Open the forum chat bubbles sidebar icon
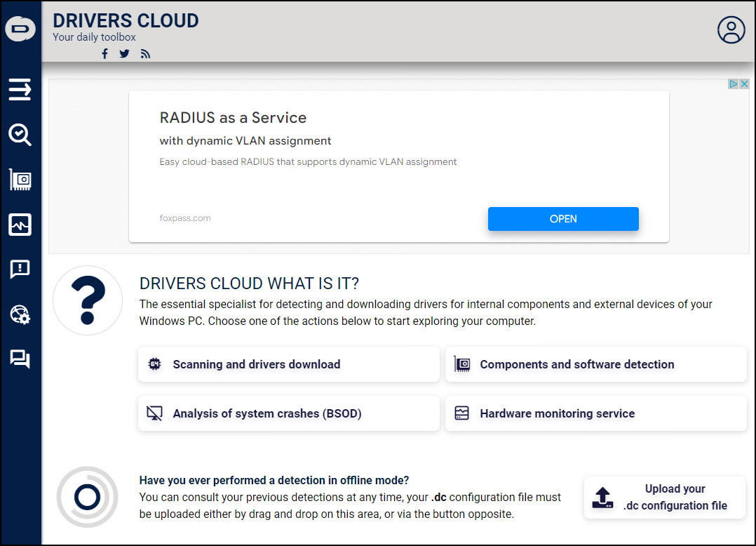 point(20,359)
